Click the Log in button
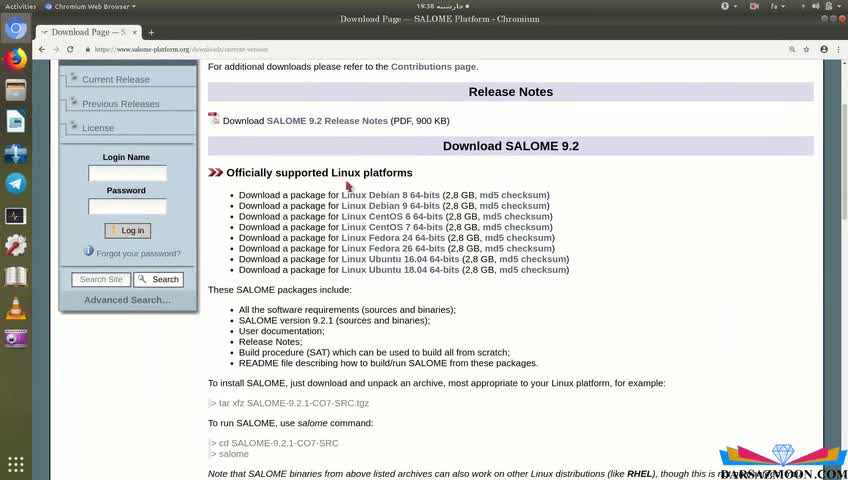This screenshot has width=848, height=480. (x=128, y=231)
